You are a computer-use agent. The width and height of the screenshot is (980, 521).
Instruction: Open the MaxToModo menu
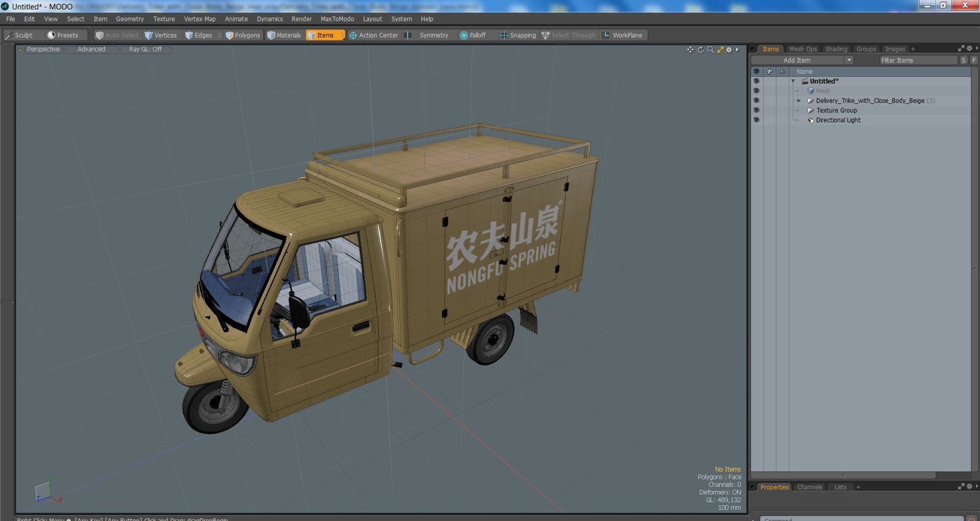point(337,19)
